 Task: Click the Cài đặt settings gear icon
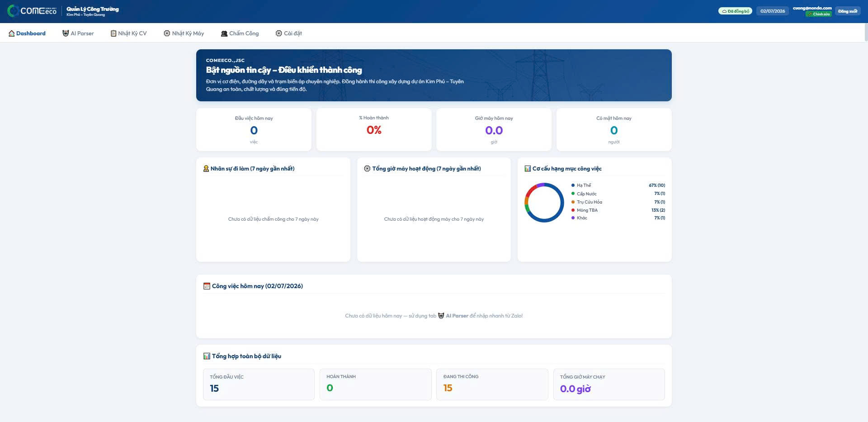[278, 33]
